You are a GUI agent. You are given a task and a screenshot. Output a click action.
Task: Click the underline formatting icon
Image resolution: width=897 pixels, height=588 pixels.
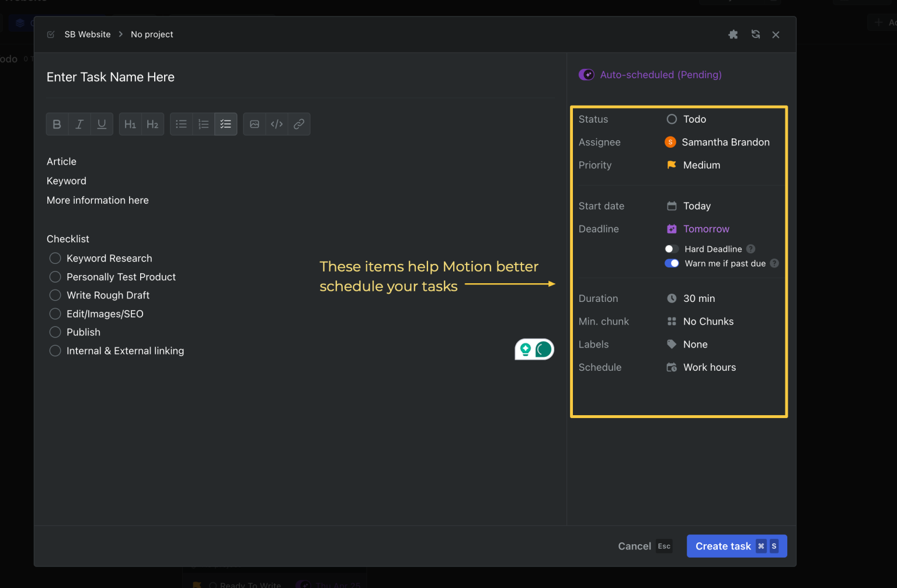(x=102, y=124)
